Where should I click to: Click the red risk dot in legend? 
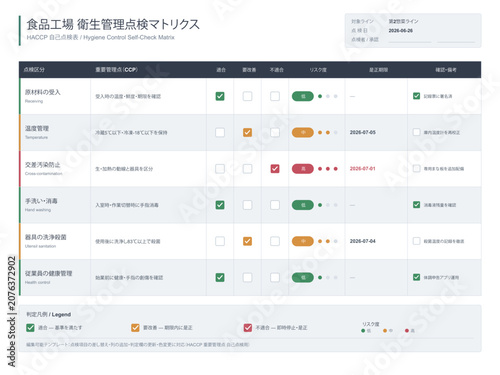click(x=407, y=331)
